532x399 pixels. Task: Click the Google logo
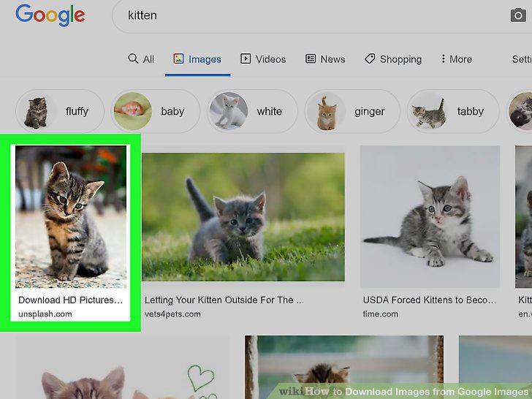(x=50, y=15)
